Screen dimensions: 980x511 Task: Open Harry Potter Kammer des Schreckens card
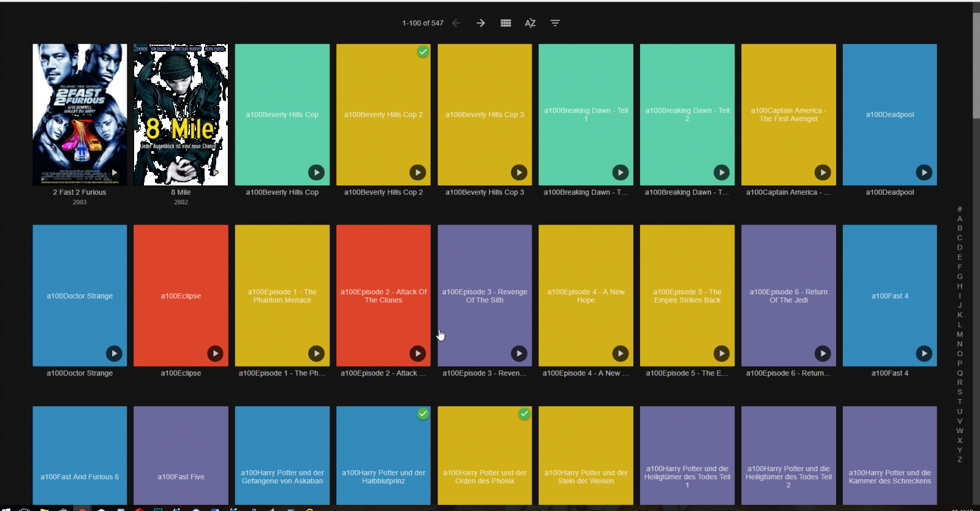click(890, 455)
